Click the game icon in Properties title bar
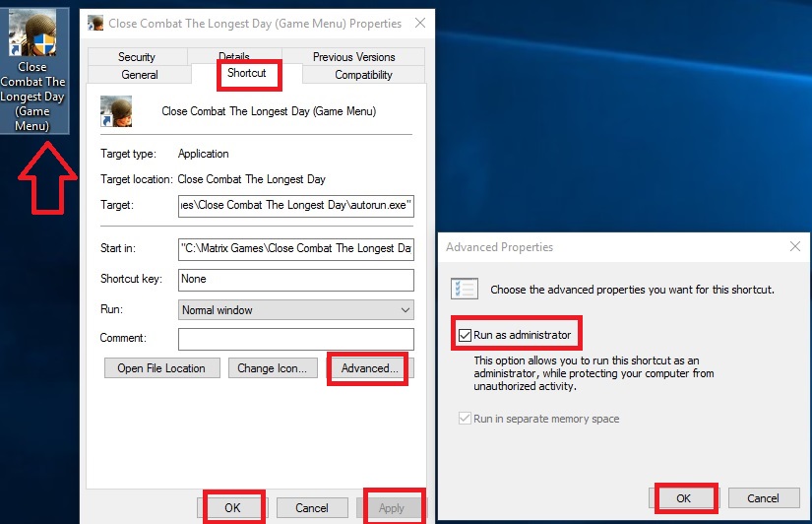 95,23
